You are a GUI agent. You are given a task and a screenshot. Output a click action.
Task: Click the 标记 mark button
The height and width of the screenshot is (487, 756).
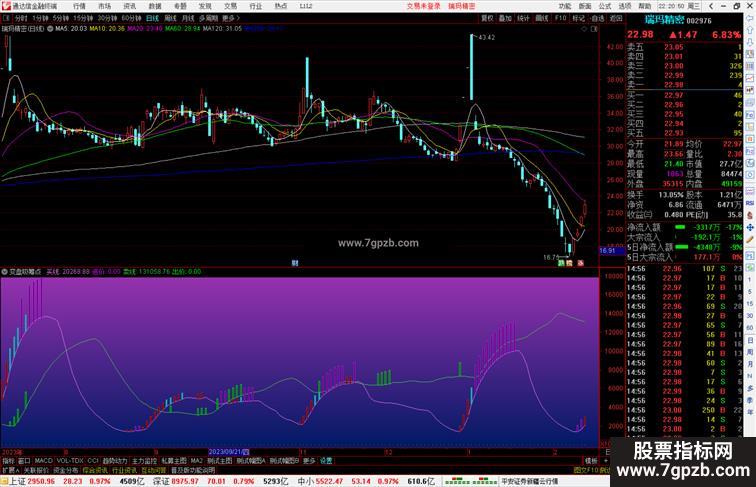pyautogui.click(x=578, y=18)
